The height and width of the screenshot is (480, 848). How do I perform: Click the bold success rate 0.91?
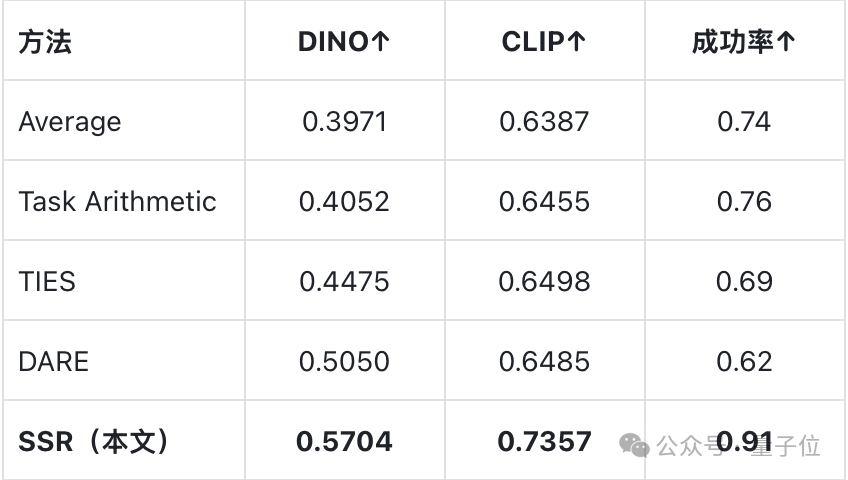point(744,442)
